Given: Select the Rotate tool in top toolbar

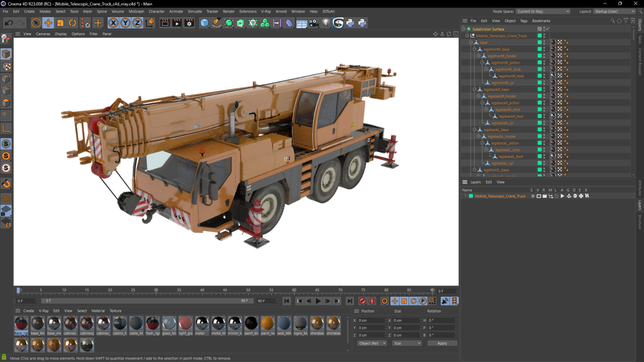Looking at the screenshot, I should point(72,23).
